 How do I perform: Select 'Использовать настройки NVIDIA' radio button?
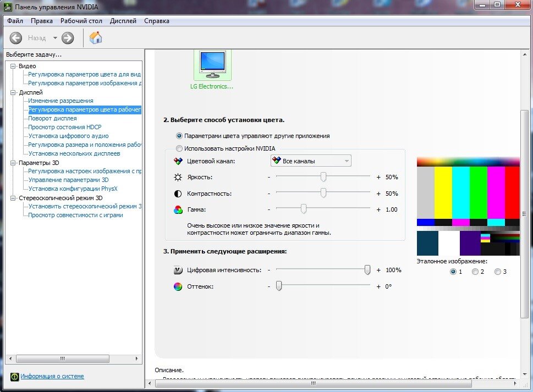[x=179, y=148]
